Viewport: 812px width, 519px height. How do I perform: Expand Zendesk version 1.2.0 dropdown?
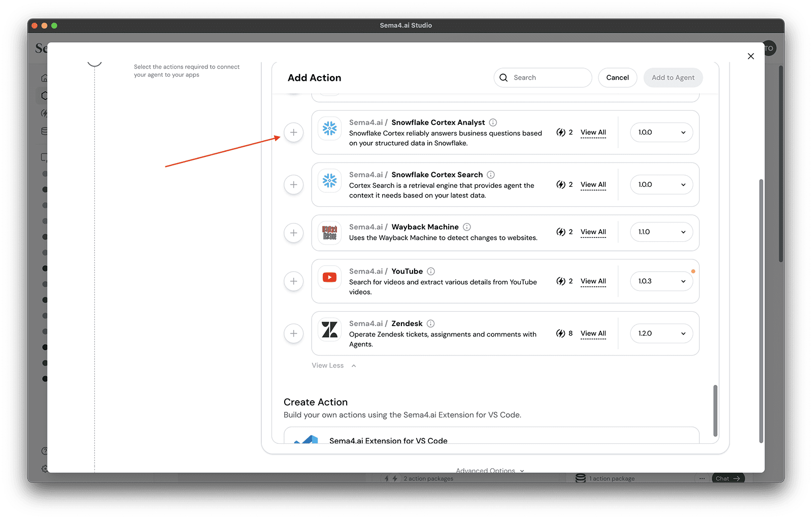(661, 334)
